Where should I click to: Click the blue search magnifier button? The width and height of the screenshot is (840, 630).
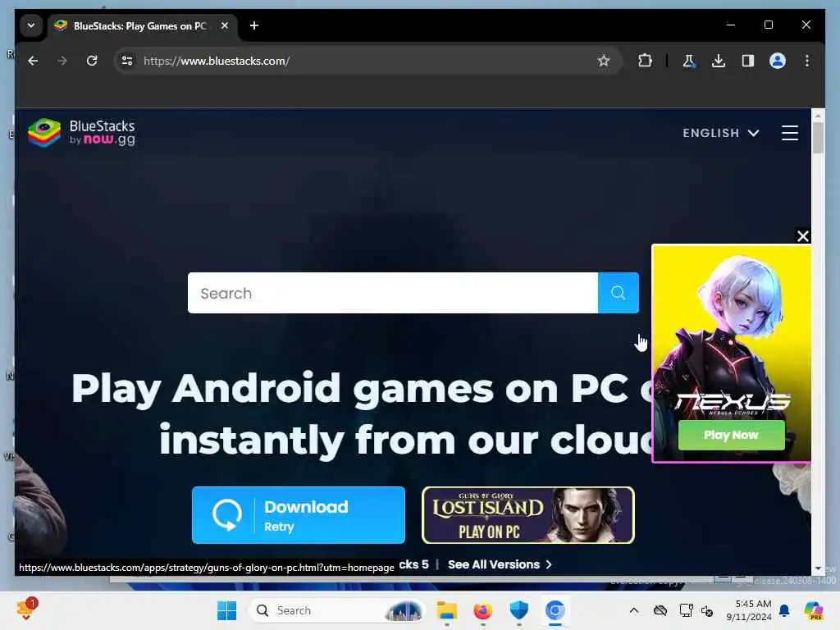(x=619, y=293)
